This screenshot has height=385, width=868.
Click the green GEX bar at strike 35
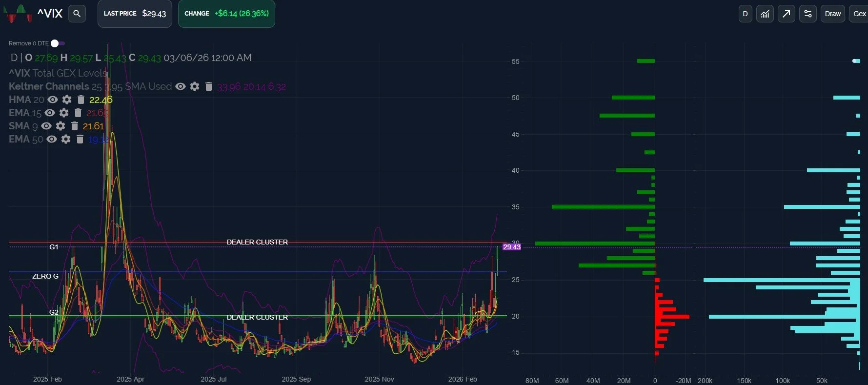[603, 207]
